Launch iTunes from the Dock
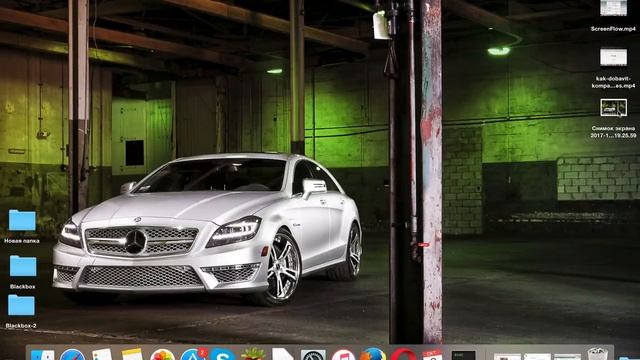 [343, 355]
